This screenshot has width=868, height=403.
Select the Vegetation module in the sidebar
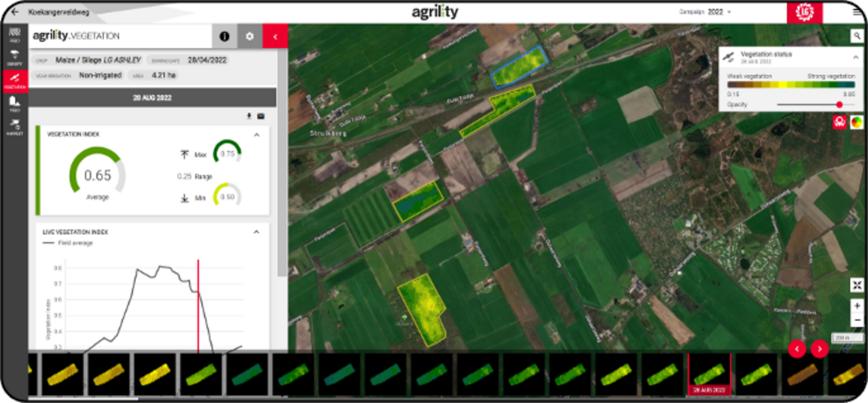pyautogui.click(x=15, y=81)
